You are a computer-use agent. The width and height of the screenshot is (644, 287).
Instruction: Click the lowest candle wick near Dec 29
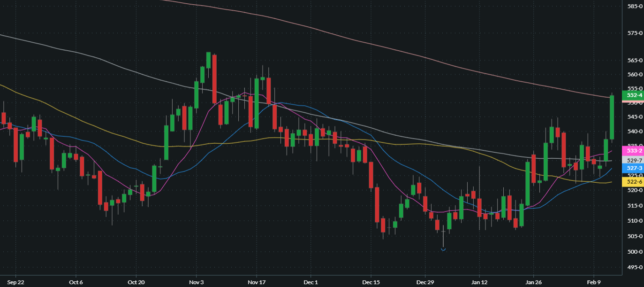pos(443,240)
